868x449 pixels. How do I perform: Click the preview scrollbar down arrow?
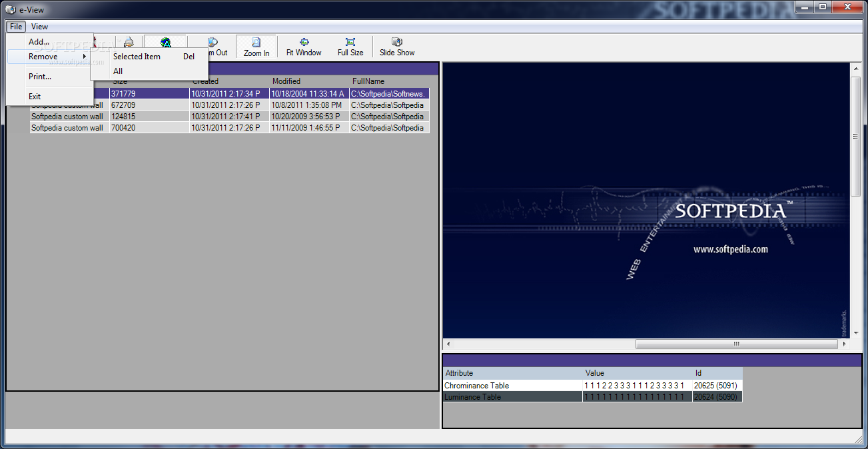[856, 333]
